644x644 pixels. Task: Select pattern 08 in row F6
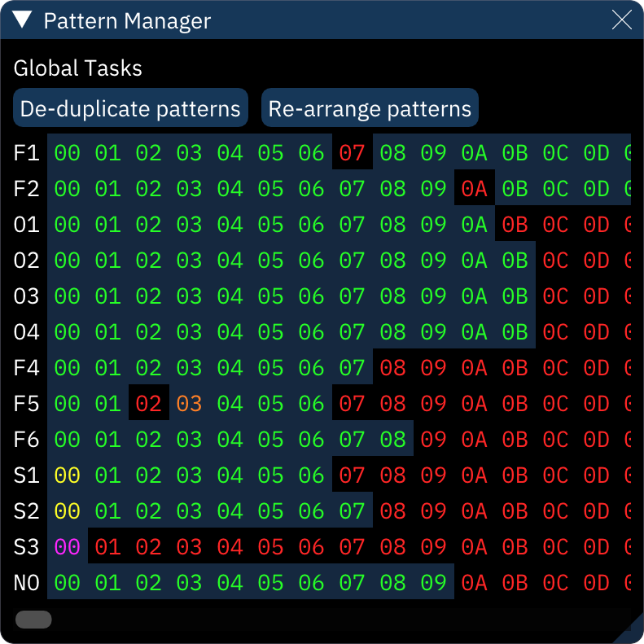click(x=392, y=440)
